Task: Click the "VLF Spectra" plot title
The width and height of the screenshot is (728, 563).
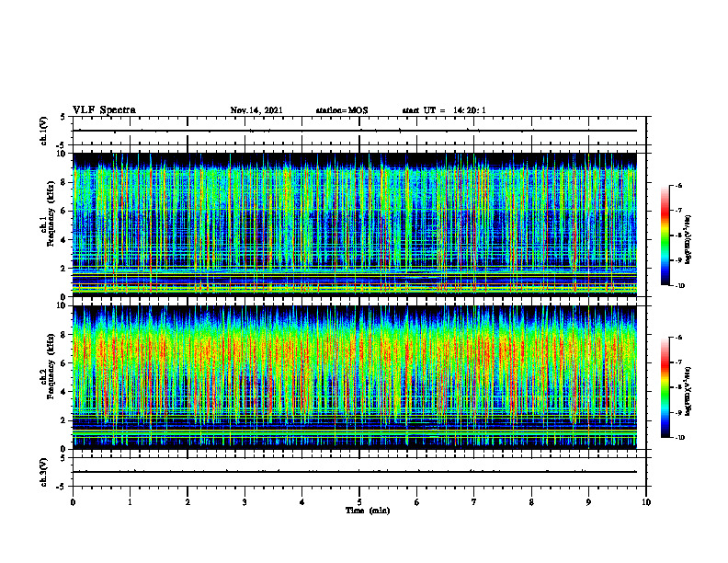Action: (104, 110)
